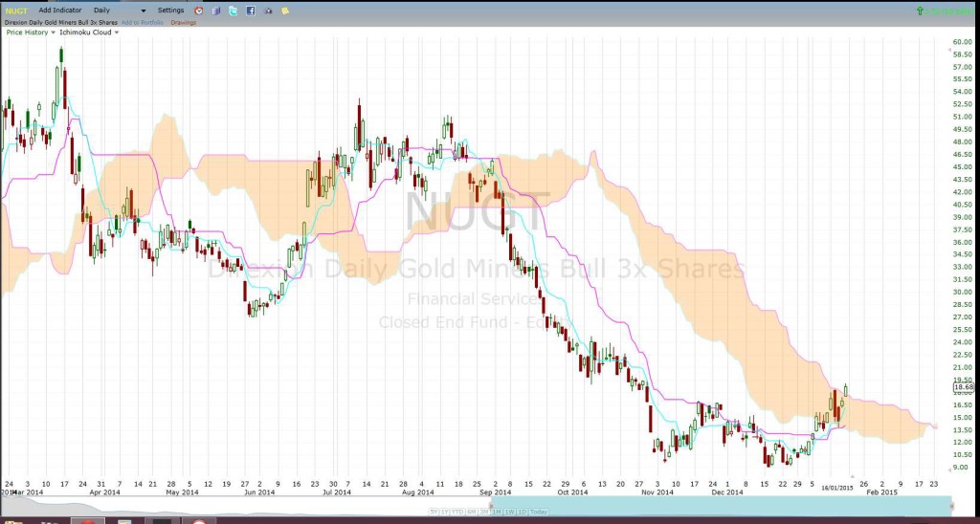Image resolution: width=980 pixels, height=524 pixels.
Task: Click the 18.68 current price label
Action: (x=965, y=387)
